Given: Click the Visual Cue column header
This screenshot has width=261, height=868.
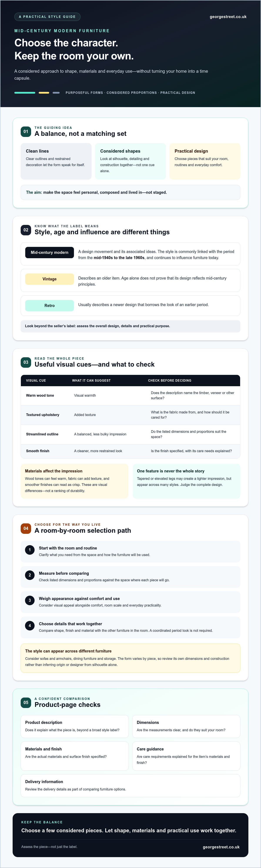Looking at the screenshot, I should [36, 380].
